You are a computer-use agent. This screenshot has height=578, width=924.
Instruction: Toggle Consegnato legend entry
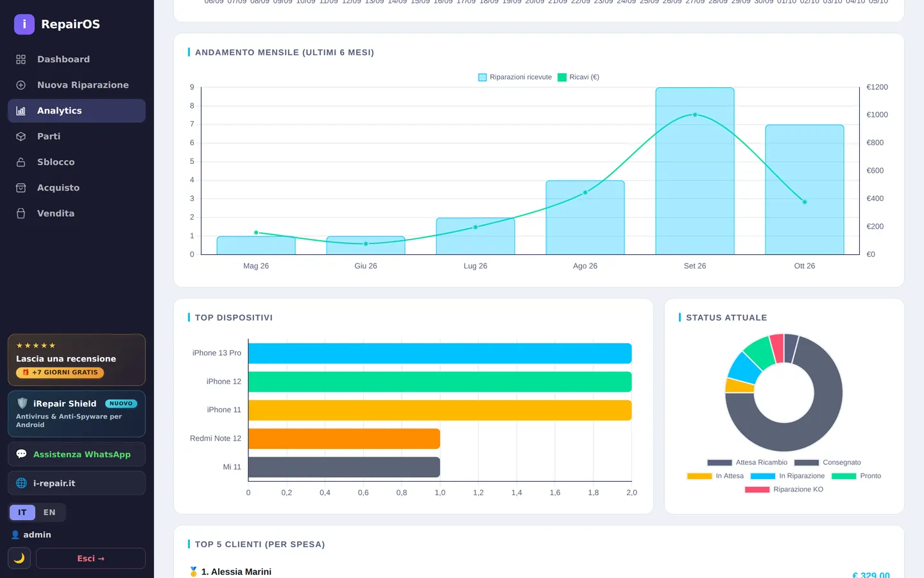[827, 462]
